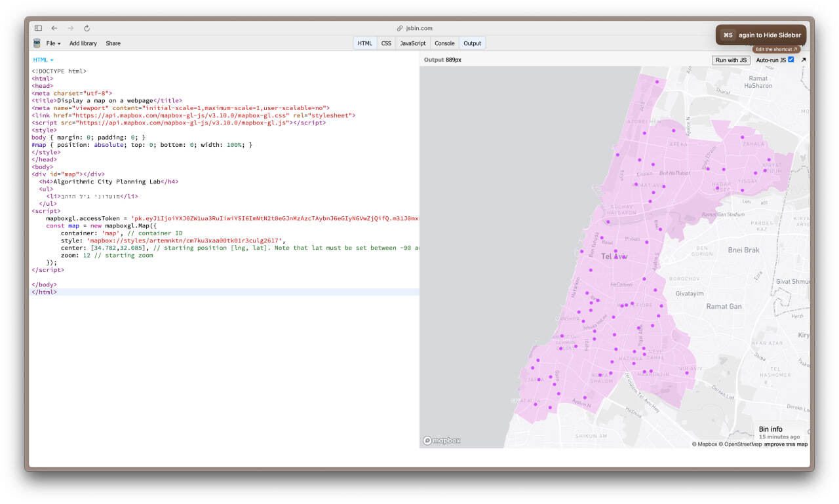Image resolution: width=839 pixels, height=504 pixels.
Task: Click the Ramat Gan Stadium map label
Action: tap(723, 214)
